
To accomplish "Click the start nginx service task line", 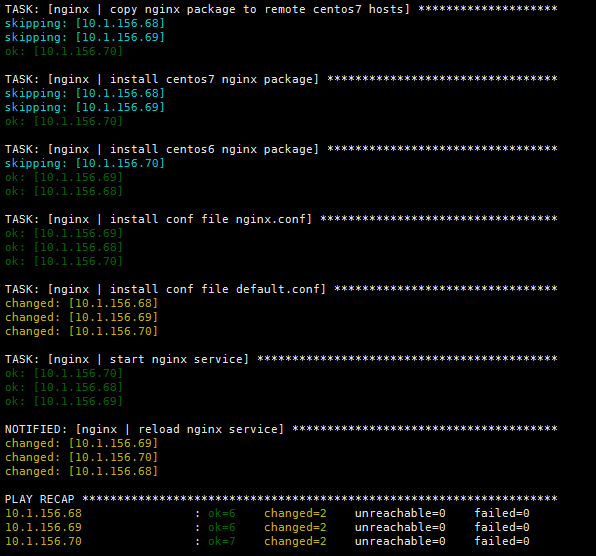I will (281, 359).
